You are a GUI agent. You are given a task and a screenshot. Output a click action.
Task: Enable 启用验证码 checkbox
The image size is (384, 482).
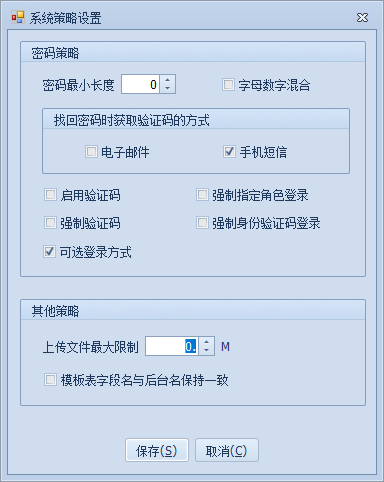50,194
